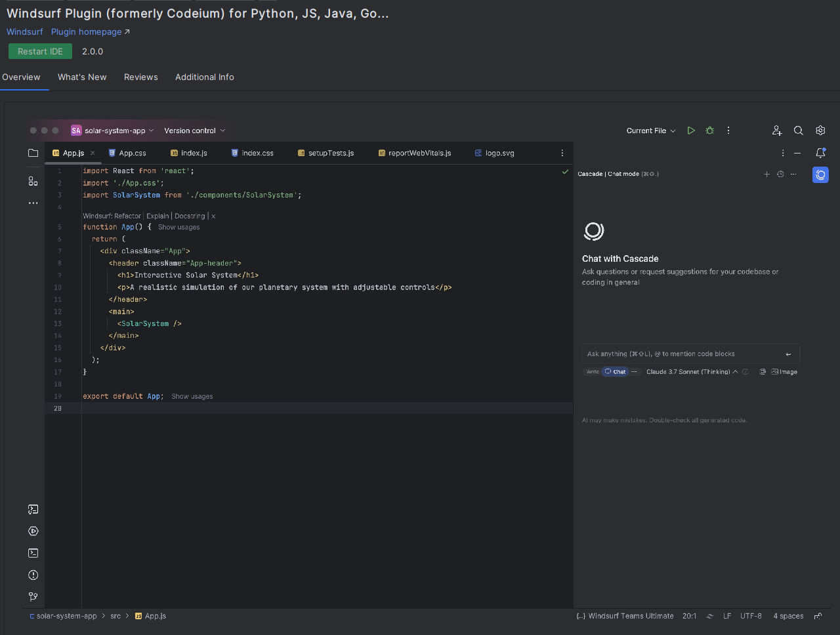The image size is (840, 635).
Task: Open the Terminal tool window icon
Action: click(33, 553)
